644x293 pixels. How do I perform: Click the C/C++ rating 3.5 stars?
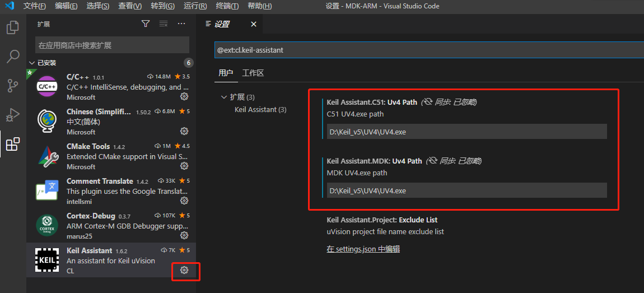pyautogui.click(x=182, y=76)
